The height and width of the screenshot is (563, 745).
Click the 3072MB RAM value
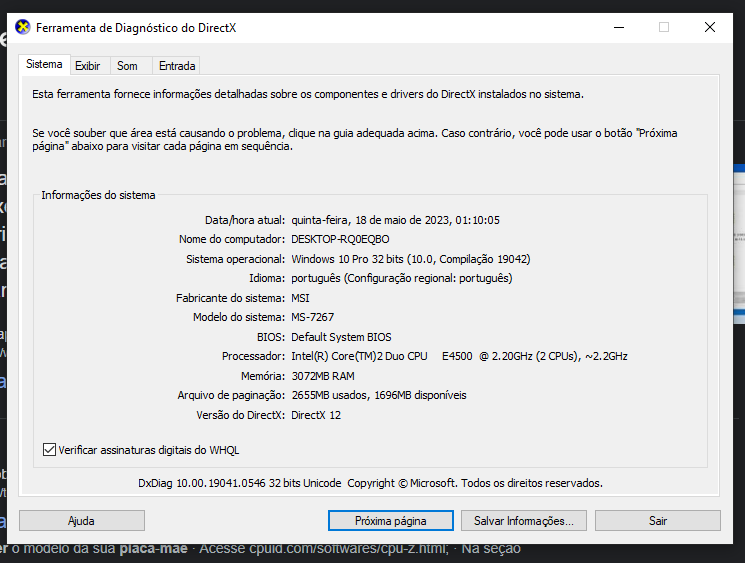323,376
